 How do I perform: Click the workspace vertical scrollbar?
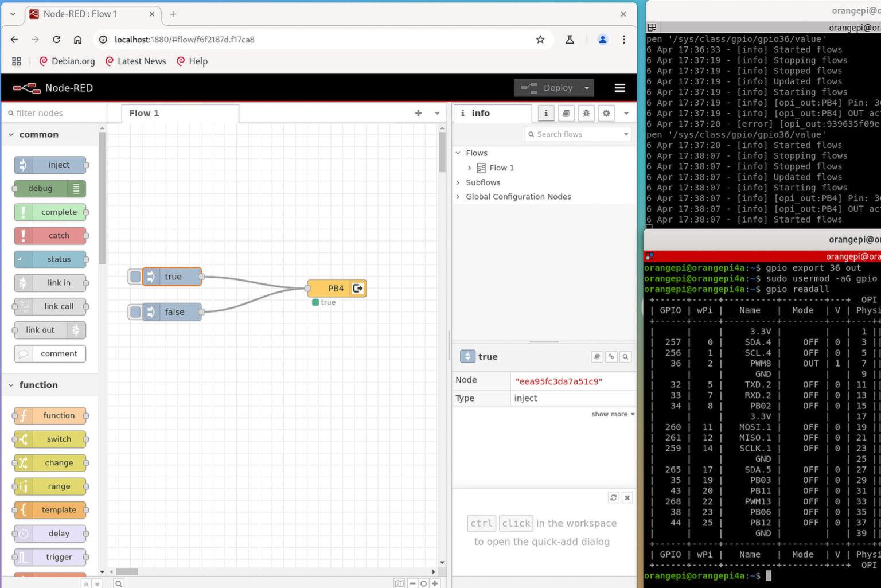(x=442, y=152)
